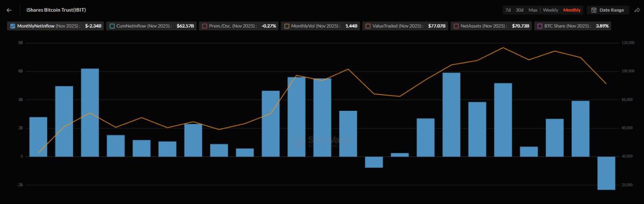Open the Date Range picker

[611, 10]
